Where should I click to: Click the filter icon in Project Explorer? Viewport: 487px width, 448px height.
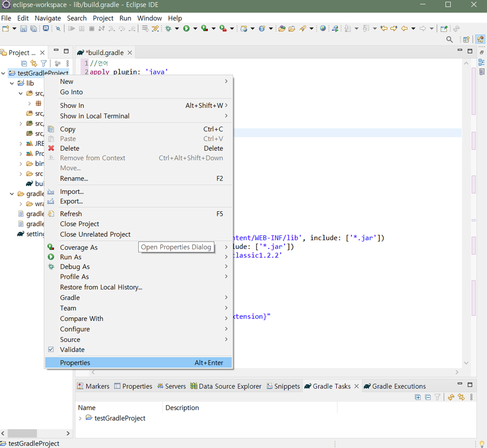[x=44, y=63]
